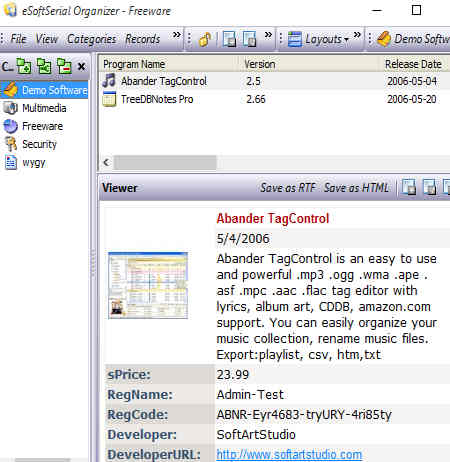Click the music note icon of Abander TagControl

click(x=109, y=81)
